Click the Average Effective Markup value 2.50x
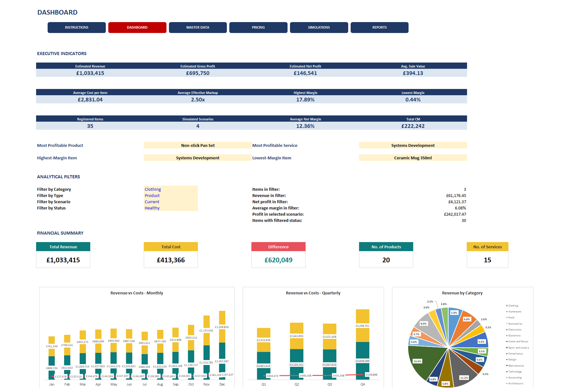570x392 pixels. 198,100
